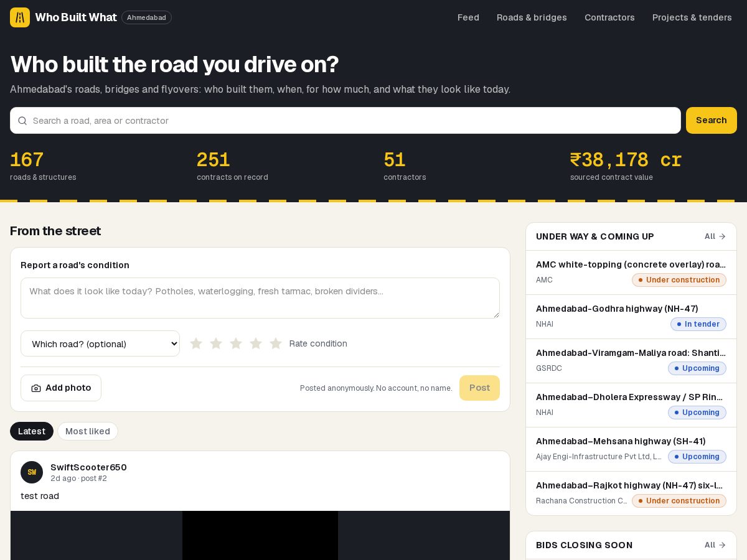The height and width of the screenshot is (560, 747).
Task: Open AMC white-topping project entry
Action: (x=631, y=273)
